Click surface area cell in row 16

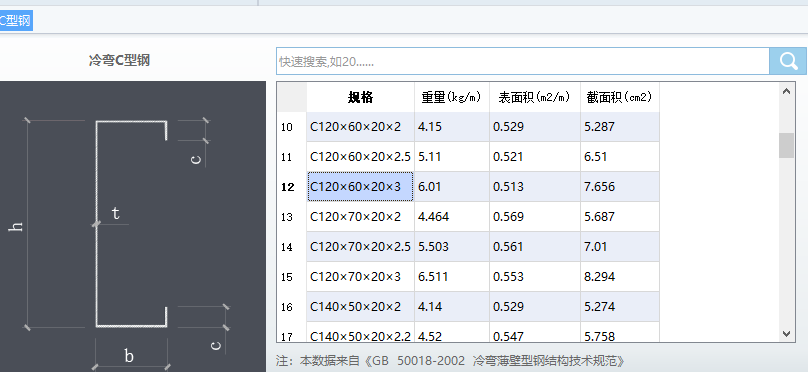[x=535, y=307]
